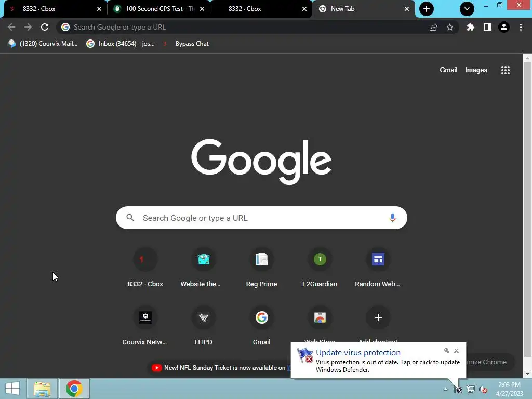
Task: Click the Images link at top right
Action: coord(476,70)
